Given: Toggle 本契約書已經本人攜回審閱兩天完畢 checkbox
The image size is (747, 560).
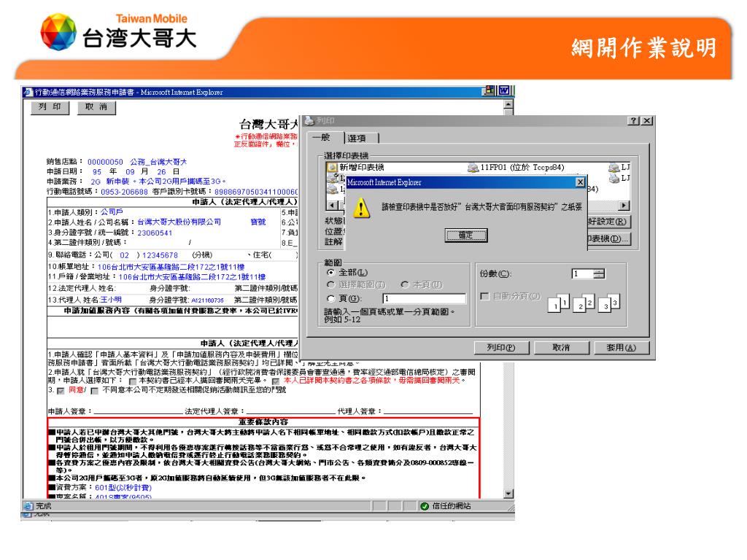Looking at the screenshot, I should coord(133,381).
